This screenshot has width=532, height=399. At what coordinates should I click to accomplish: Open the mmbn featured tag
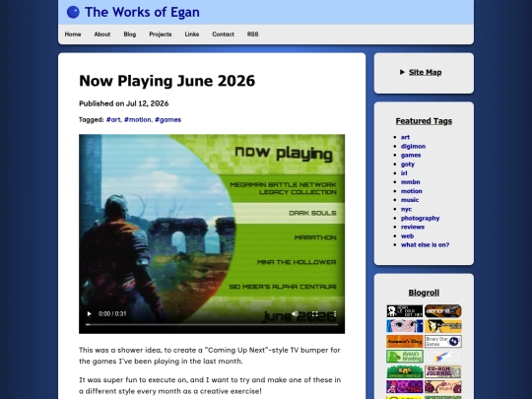tap(410, 182)
